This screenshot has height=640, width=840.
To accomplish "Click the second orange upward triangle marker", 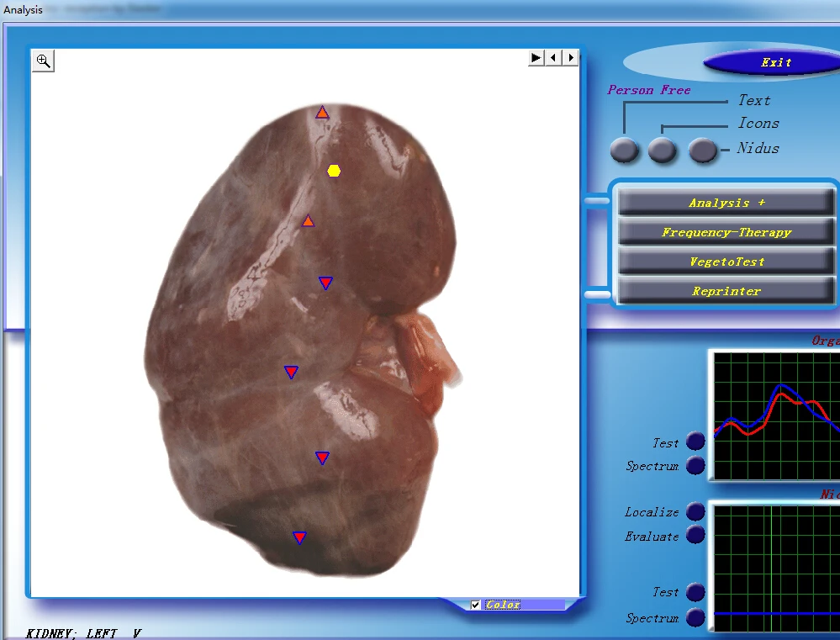I will point(308,220).
